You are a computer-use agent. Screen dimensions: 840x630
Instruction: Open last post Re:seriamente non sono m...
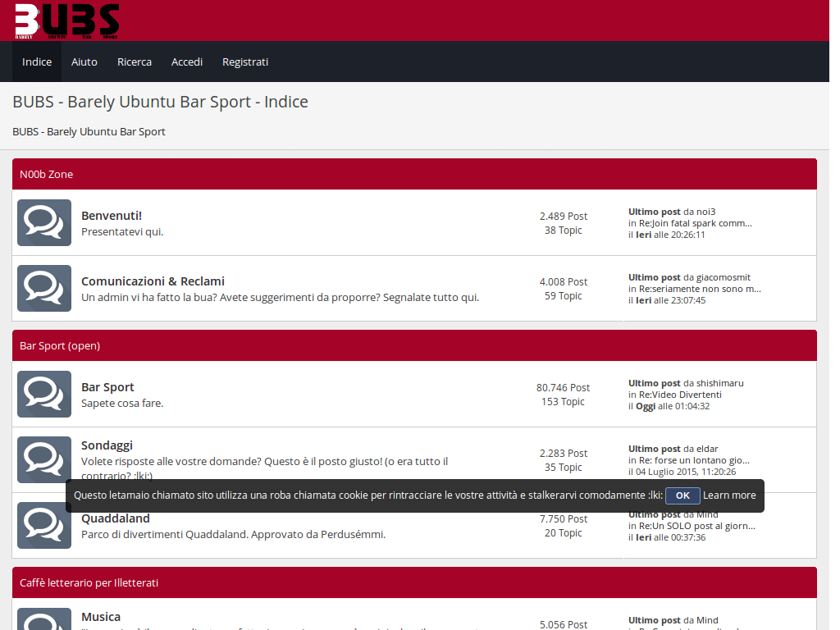[x=700, y=289]
